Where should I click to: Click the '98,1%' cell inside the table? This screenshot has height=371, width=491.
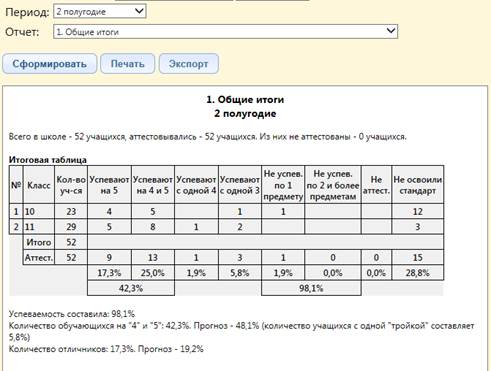click(311, 288)
